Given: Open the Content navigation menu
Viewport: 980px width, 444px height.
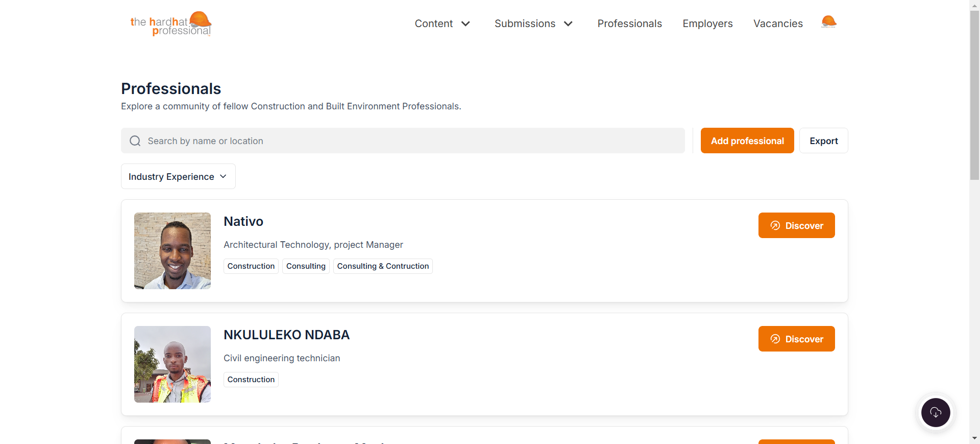Looking at the screenshot, I should pyautogui.click(x=442, y=24).
